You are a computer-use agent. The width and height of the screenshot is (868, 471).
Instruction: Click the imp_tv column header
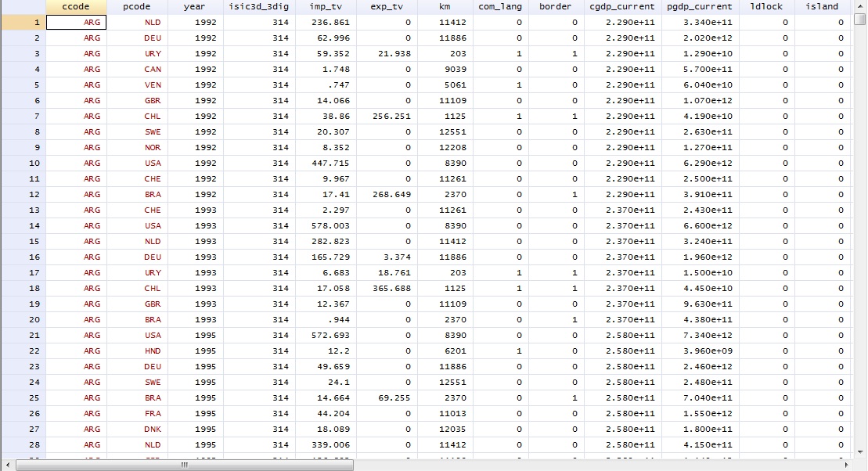[x=323, y=6]
